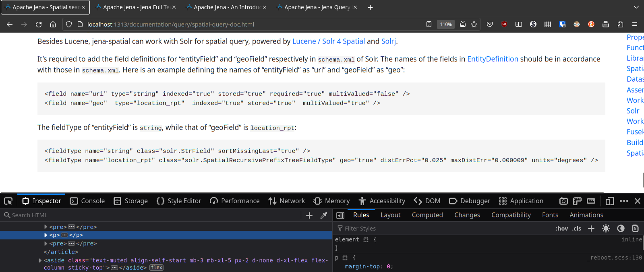Close the Jena Full Text tab
The height and width of the screenshot is (272, 644).
click(174, 7)
